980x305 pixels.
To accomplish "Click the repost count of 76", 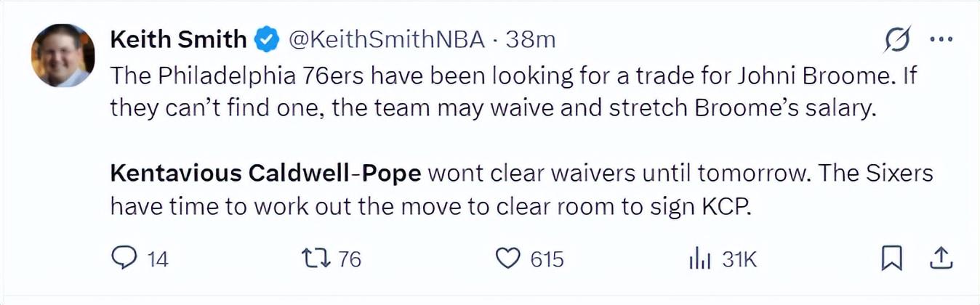I will pyautogui.click(x=350, y=259).
